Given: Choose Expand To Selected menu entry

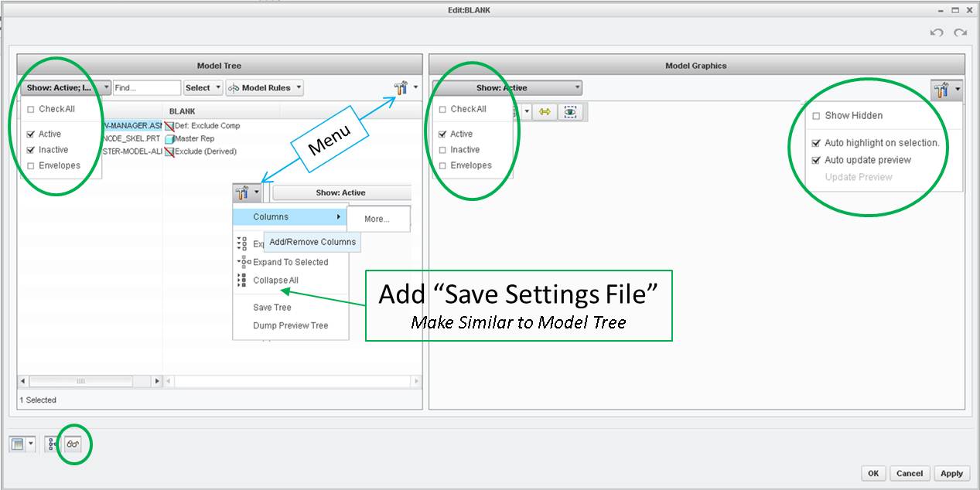Looking at the screenshot, I should 290,262.
